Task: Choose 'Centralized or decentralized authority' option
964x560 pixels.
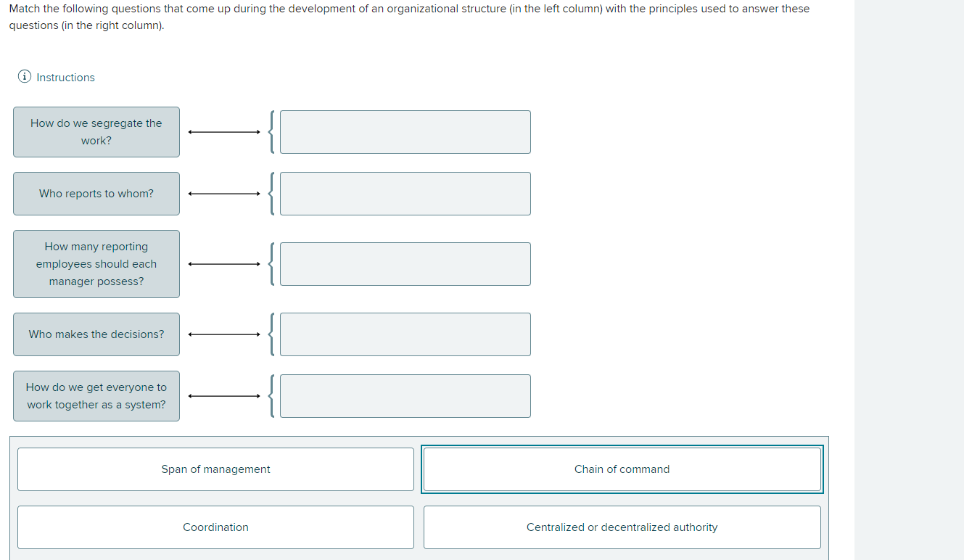Action: (x=622, y=527)
